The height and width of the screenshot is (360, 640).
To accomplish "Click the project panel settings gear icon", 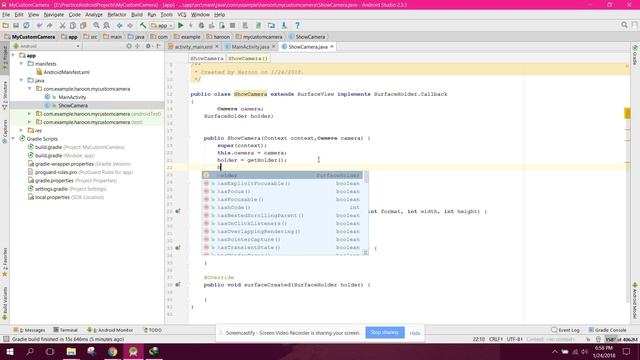I will (x=148, y=46).
